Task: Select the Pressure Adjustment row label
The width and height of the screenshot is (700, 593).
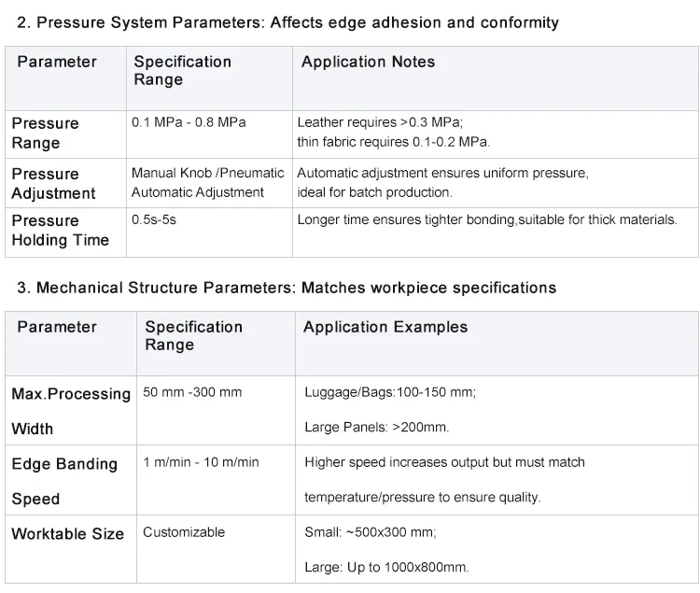Action: pyautogui.click(x=53, y=183)
